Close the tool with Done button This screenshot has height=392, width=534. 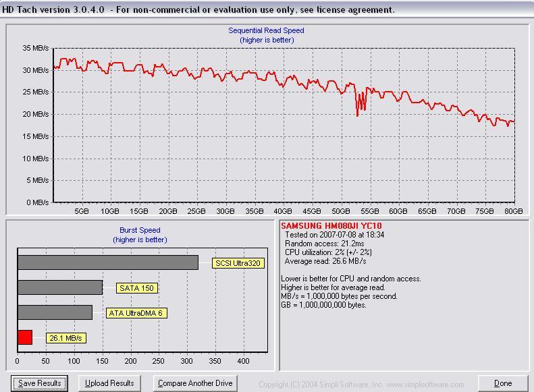tap(503, 383)
